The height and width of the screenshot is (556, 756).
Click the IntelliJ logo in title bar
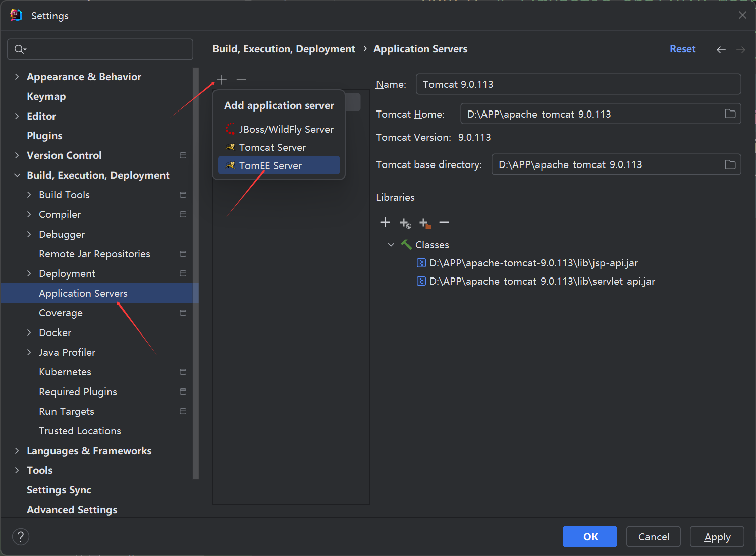click(16, 15)
